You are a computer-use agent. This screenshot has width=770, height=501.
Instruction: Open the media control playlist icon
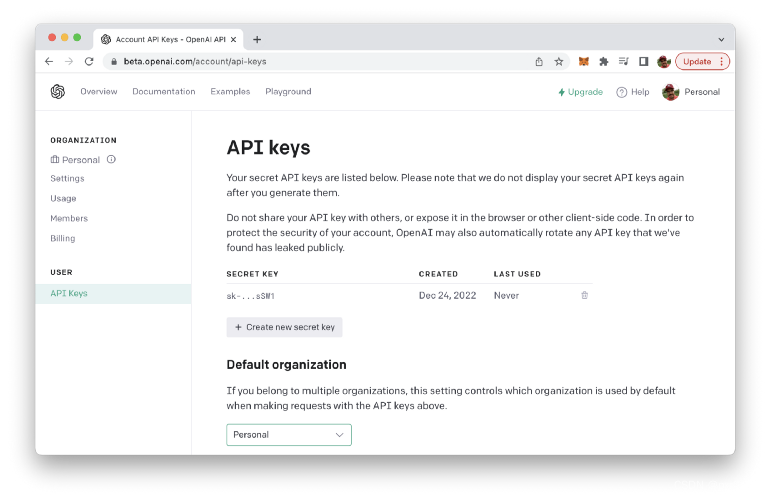coord(623,61)
